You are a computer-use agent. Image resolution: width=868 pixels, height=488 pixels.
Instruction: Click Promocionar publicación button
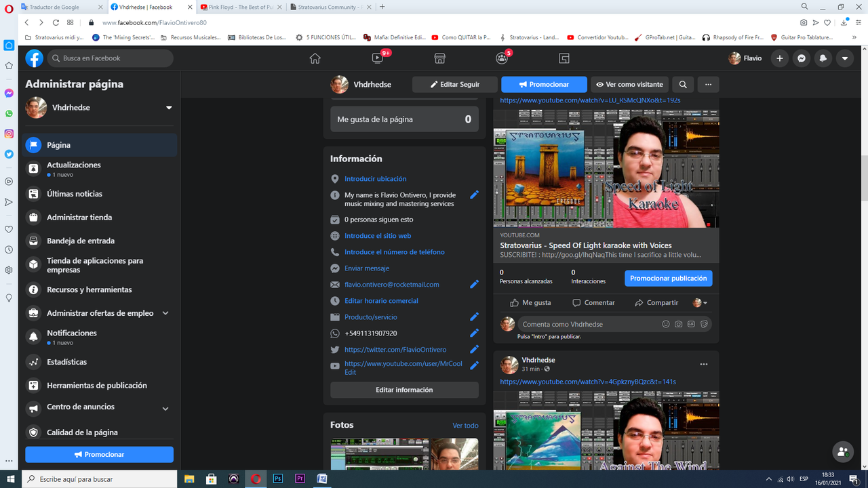669,279
